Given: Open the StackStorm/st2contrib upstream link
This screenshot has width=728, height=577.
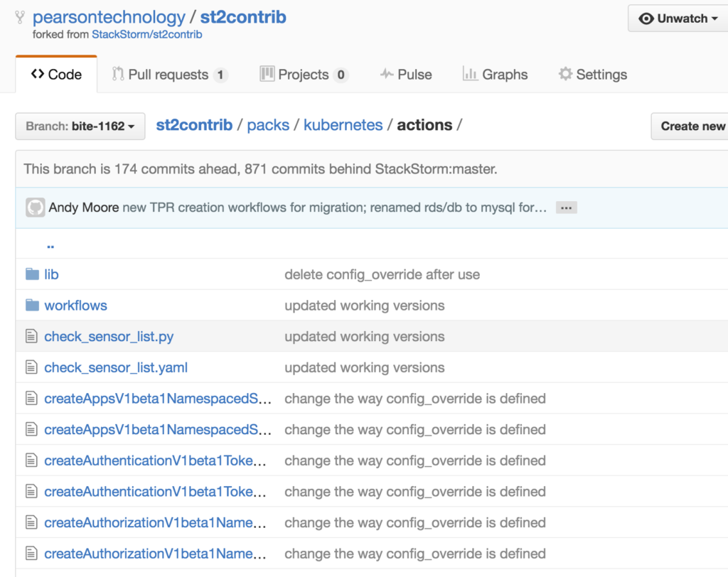Looking at the screenshot, I should (147, 34).
